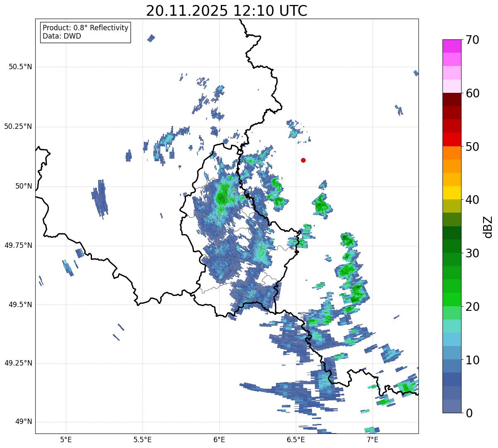498x448 pixels.
Task: Click the 49.25°N latitude tick label
Action: (x=18, y=363)
